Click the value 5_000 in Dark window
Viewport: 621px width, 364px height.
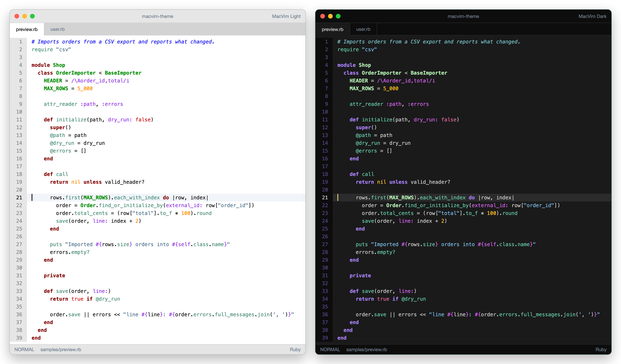point(391,88)
